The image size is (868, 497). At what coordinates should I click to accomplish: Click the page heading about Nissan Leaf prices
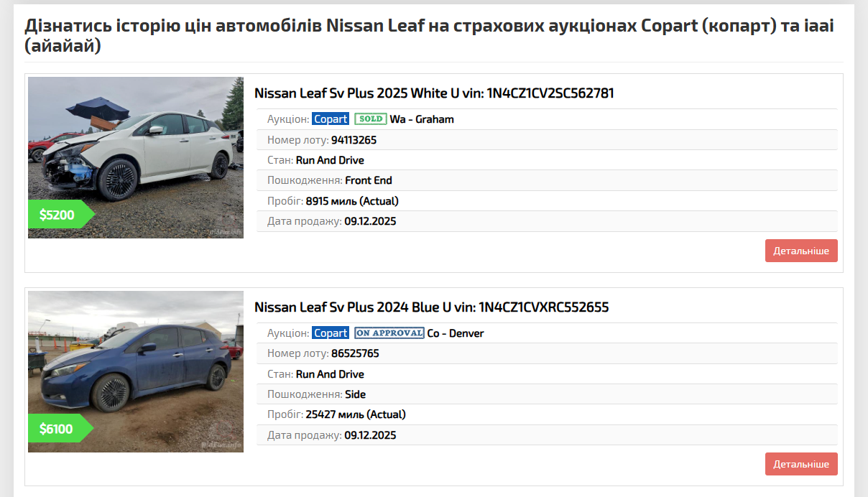pyautogui.click(x=431, y=36)
